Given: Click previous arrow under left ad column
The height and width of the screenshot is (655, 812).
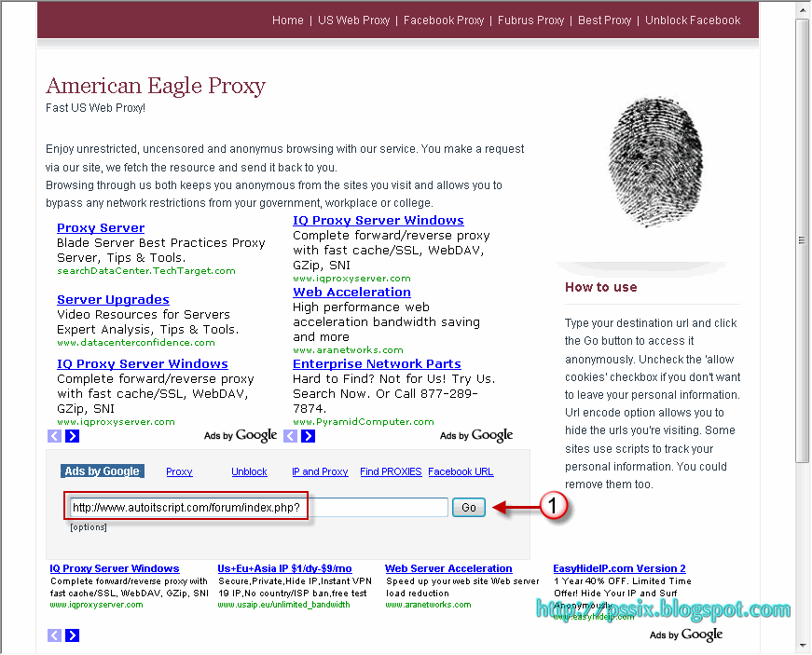Looking at the screenshot, I should (x=54, y=436).
